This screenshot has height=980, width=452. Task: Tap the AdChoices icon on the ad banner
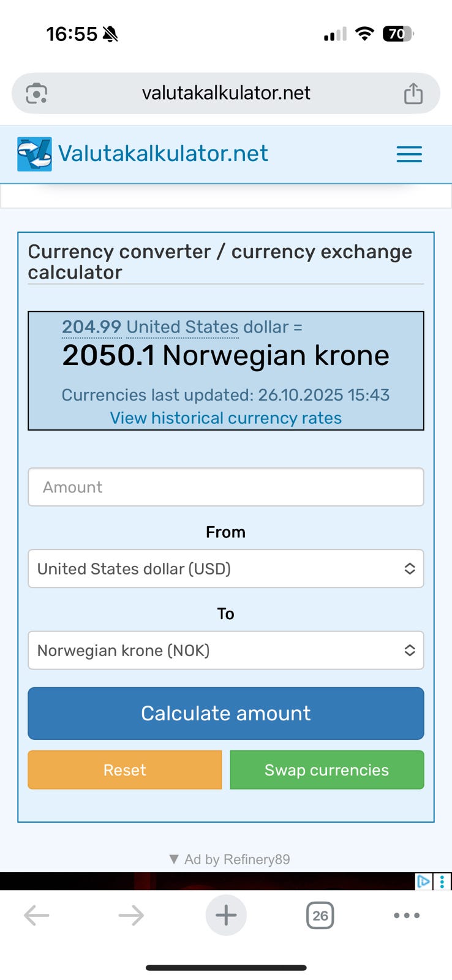click(x=423, y=881)
